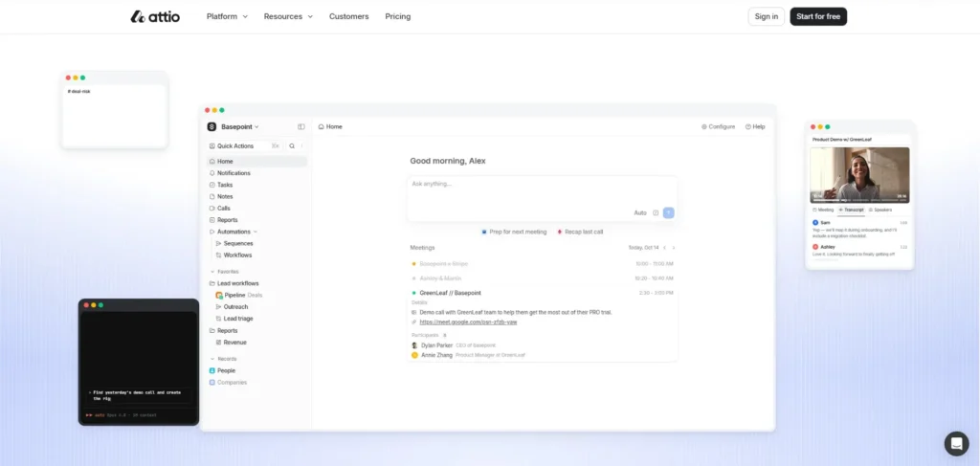
Task: Click the Start for free button
Action: [x=818, y=17]
